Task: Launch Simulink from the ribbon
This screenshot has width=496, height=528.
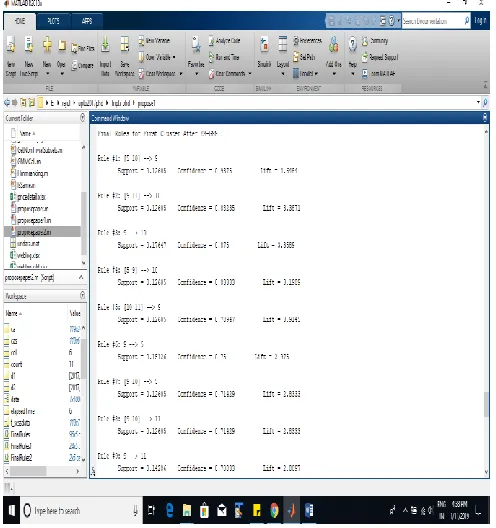Action: point(264,52)
